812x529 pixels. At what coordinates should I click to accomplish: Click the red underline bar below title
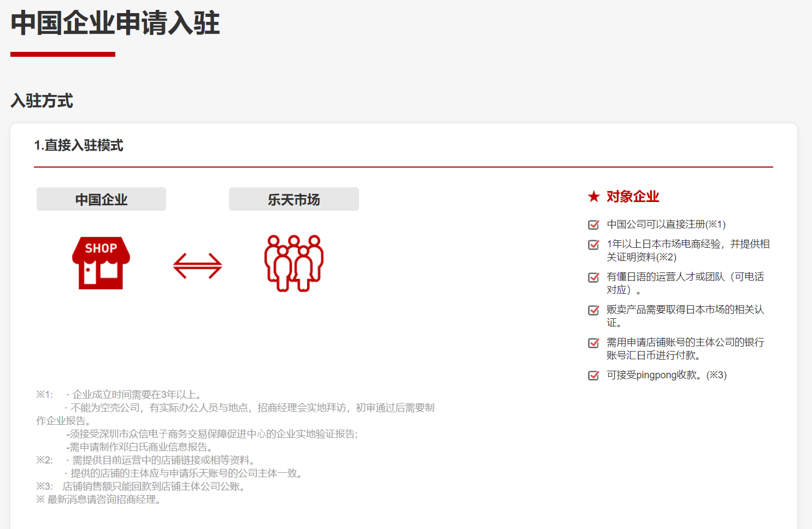coord(63,54)
